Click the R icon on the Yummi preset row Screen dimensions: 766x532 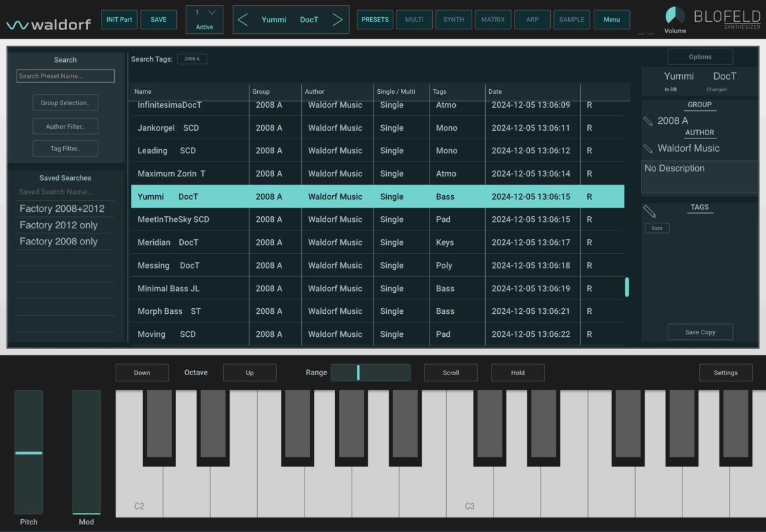pyautogui.click(x=589, y=196)
